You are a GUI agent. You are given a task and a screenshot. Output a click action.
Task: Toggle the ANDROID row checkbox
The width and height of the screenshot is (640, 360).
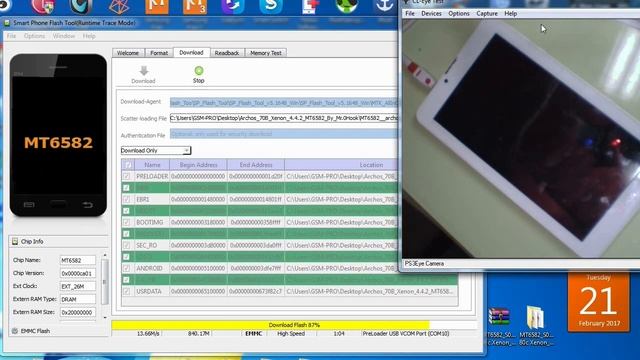tap(127, 269)
